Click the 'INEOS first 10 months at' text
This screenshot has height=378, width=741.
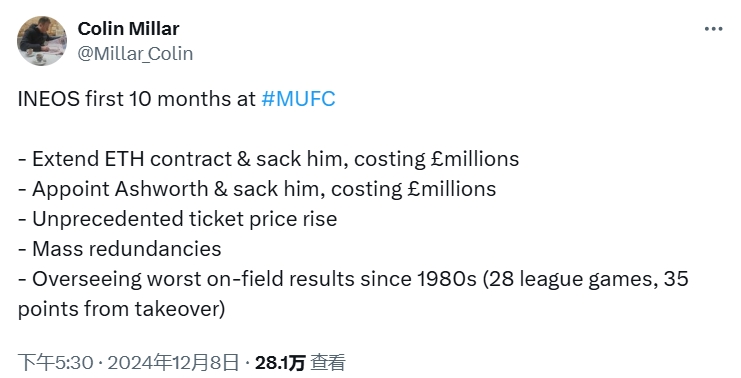(137, 99)
